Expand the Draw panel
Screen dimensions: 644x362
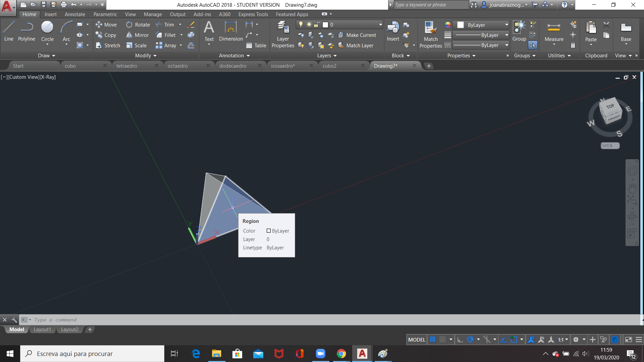pos(46,56)
